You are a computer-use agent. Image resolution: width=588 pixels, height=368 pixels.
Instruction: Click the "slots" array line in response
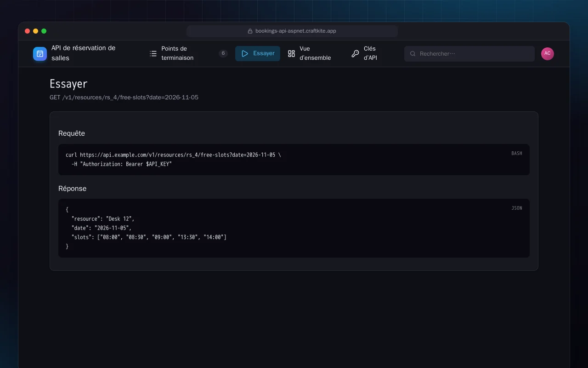(149, 237)
